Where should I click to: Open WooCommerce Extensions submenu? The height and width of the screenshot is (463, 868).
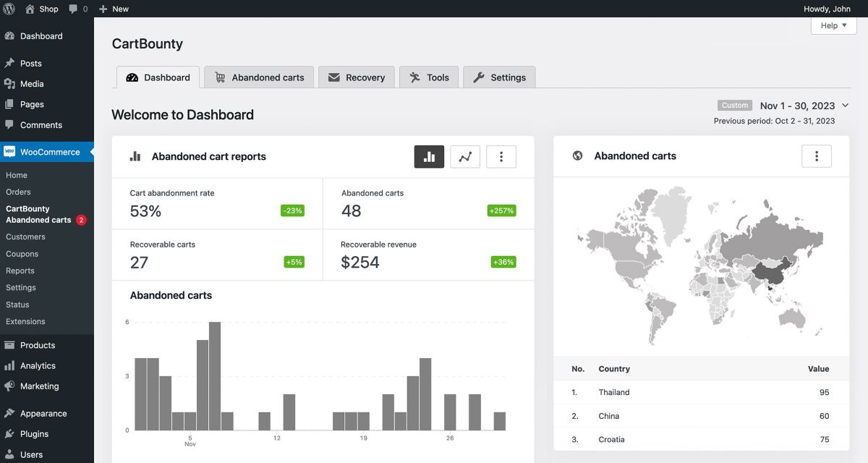(25, 321)
